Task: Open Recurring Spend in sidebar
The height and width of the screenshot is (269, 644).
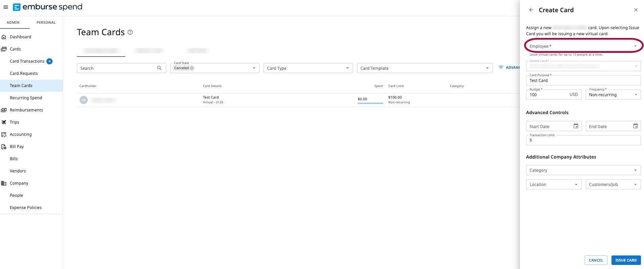Action: click(x=26, y=98)
